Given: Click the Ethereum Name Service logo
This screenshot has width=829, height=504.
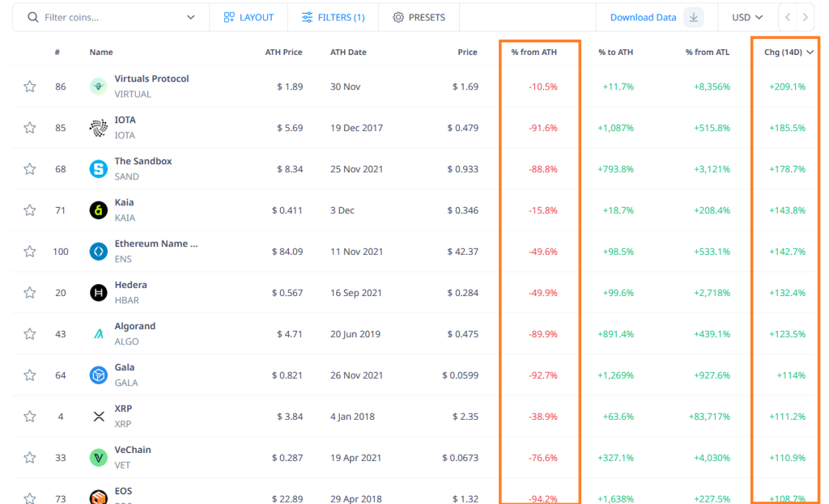Looking at the screenshot, I should pyautogui.click(x=98, y=251).
